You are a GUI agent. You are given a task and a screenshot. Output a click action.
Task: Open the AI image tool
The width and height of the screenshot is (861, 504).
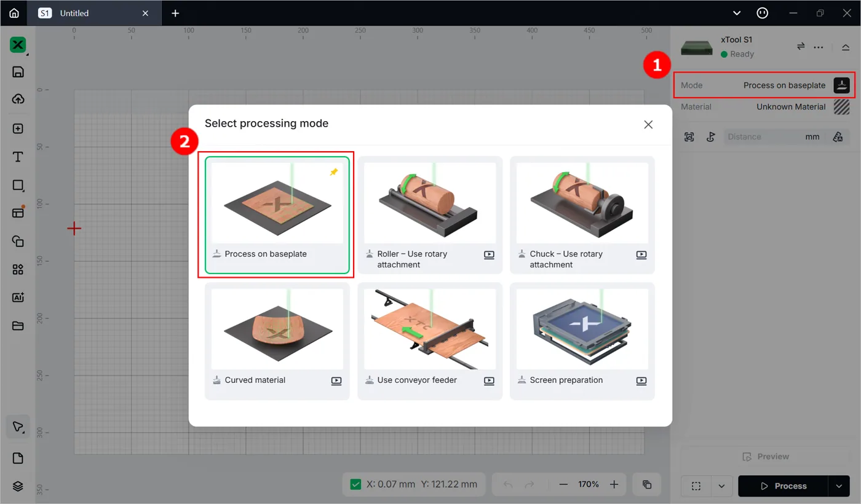click(18, 297)
